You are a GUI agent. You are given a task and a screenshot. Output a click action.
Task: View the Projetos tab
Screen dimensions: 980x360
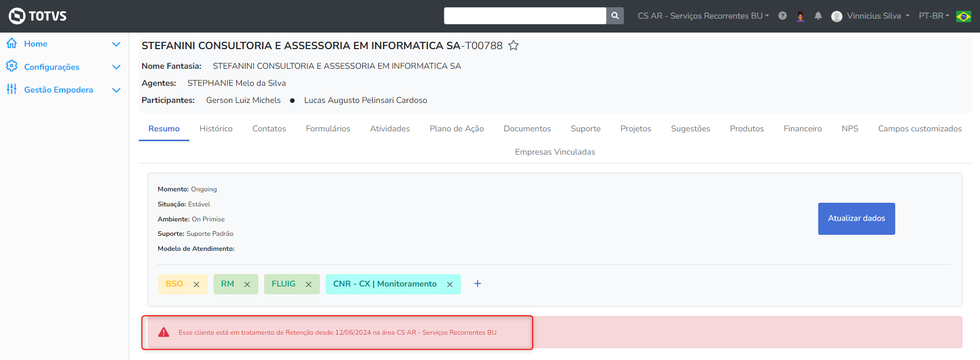point(636,129)
